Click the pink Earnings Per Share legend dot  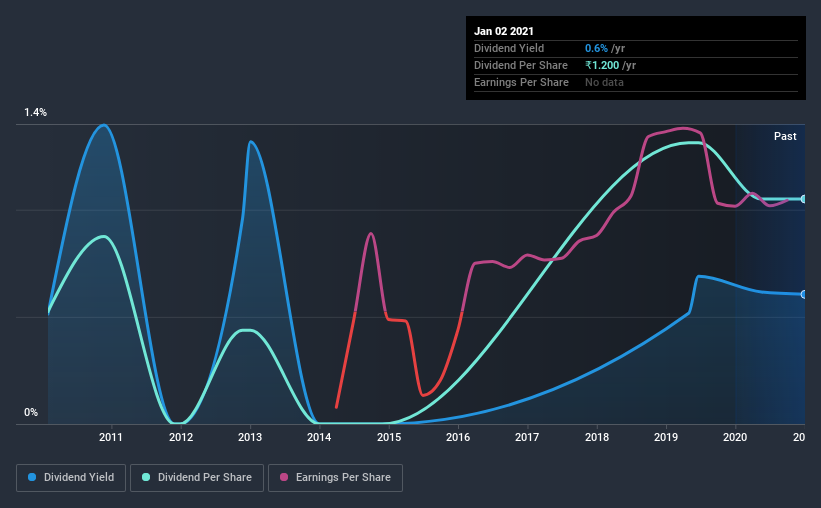click(x=284, y=477)
